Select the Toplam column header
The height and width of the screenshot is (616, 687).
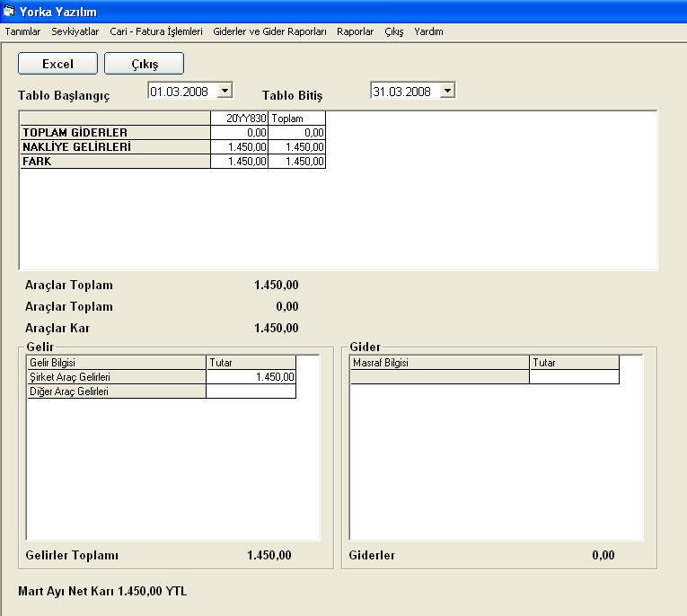(x=296, y=119)
